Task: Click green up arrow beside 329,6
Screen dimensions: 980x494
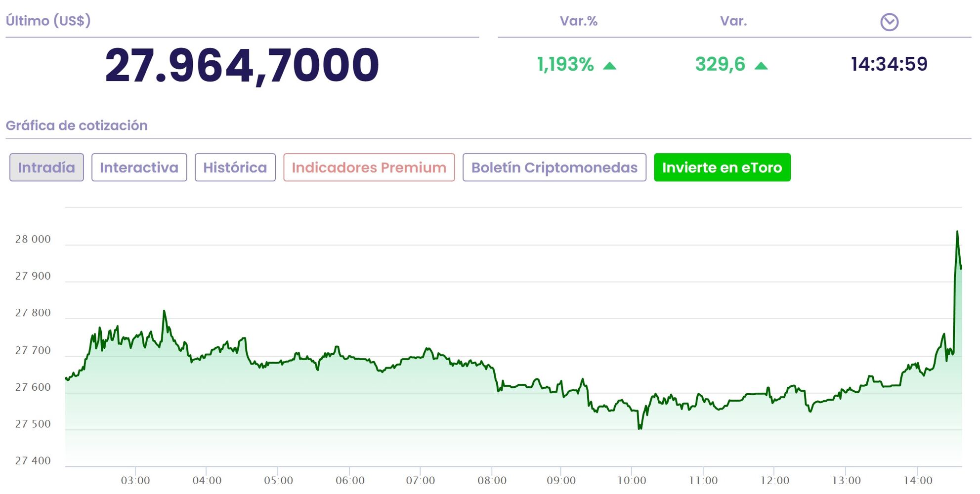Action: 761,66
